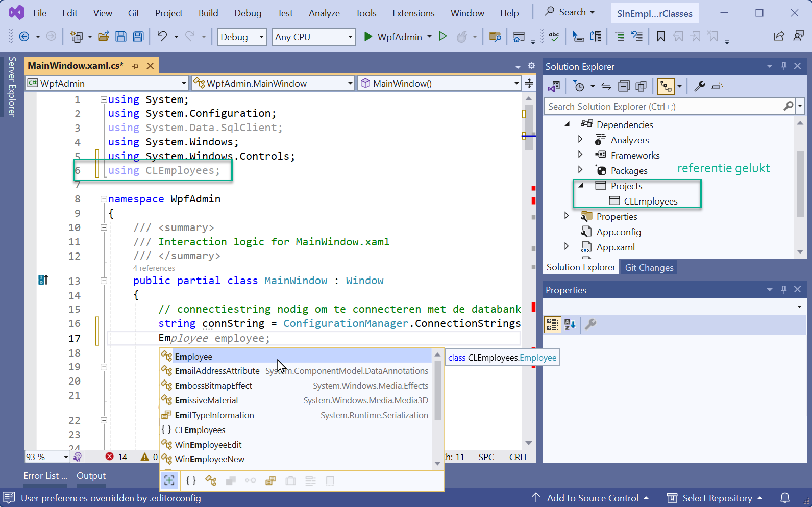Switch to the Git Changes tab
This screenshot has height=507, width=812.
coord(649,267)
